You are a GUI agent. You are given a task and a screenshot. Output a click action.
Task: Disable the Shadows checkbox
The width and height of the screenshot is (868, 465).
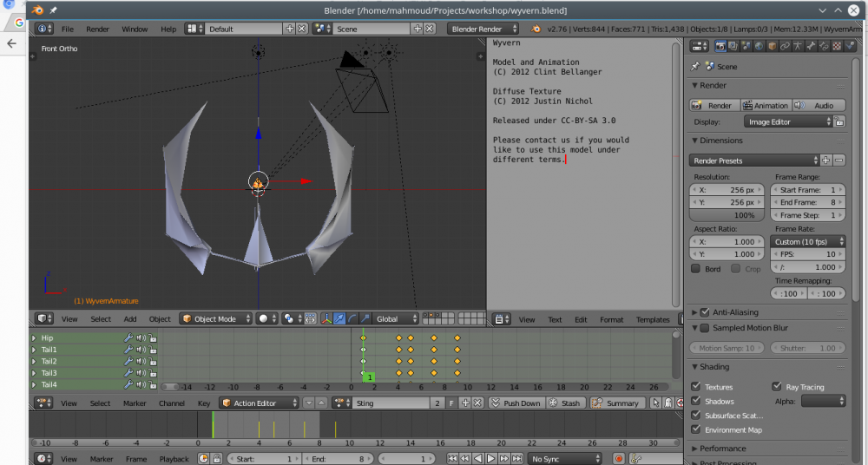(696, 402)
